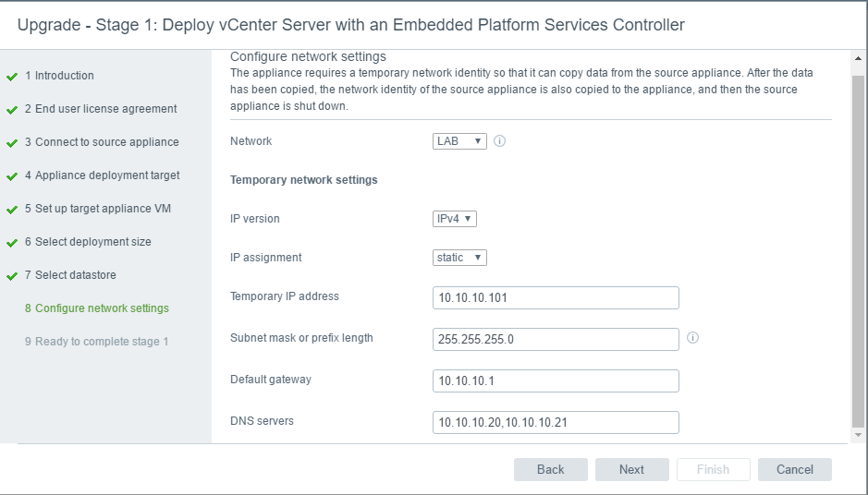Click the scrollbar up arrow
Viewport: 868px width, 495px height.
(x=858, y=58)
